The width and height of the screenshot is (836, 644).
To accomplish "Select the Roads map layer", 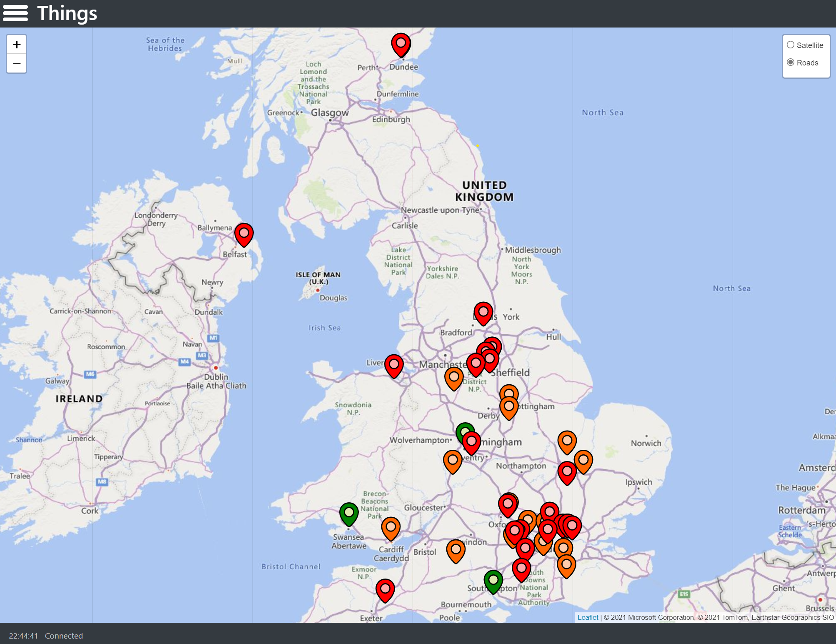I will 791,63.
